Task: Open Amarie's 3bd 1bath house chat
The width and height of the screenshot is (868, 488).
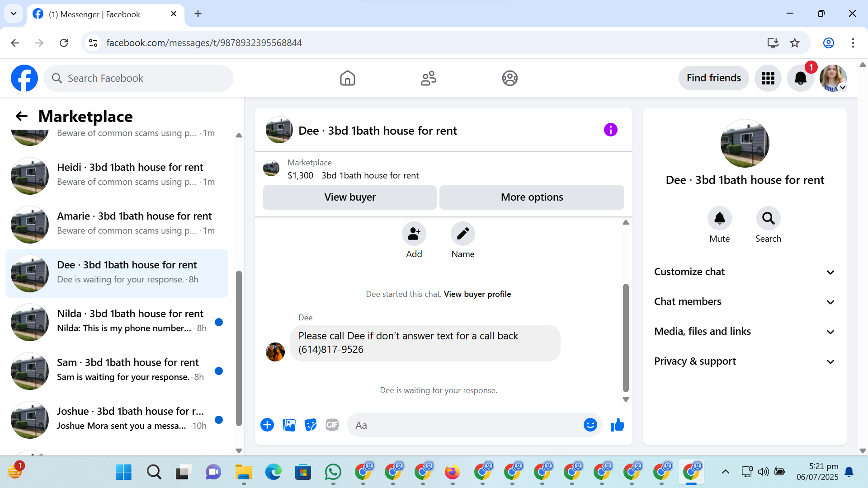Action: click(117, 224)
